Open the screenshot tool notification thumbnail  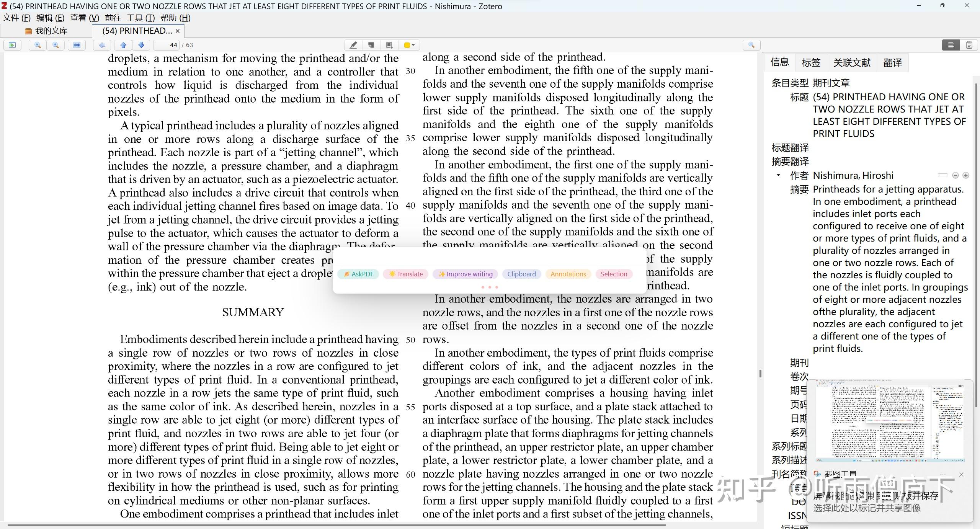[x=890, y=421]
